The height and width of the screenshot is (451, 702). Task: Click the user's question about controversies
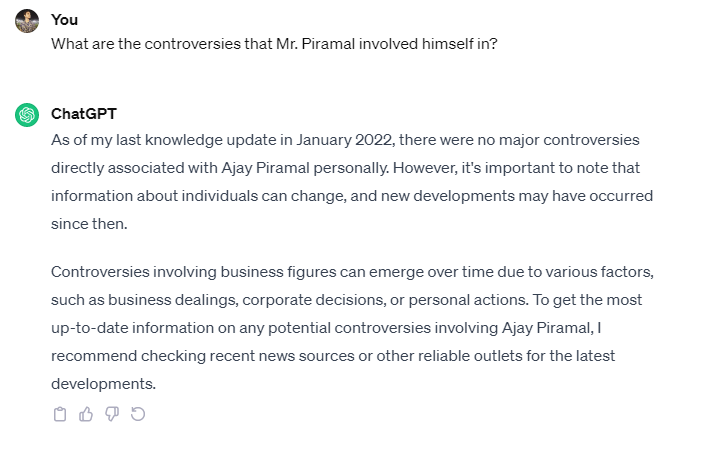pos(274,46)
